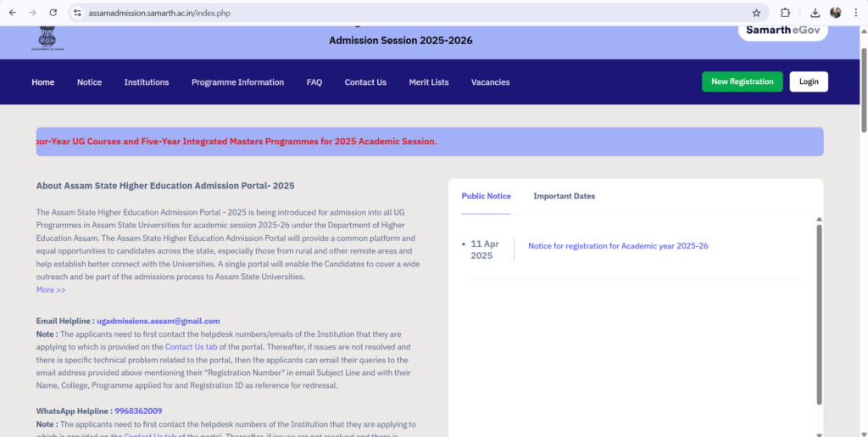Open the Home menu item
This screenshot has width=868, height=437.
[x=42, y=82]
